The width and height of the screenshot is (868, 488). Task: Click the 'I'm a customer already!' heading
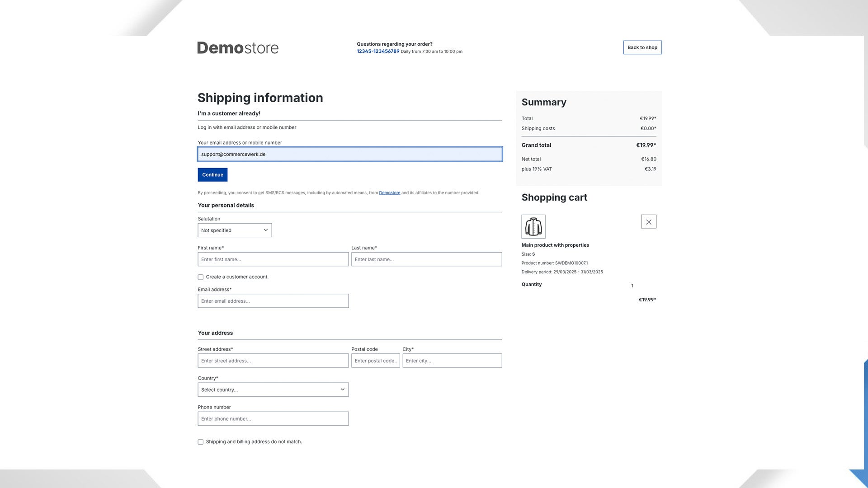pyautogui.click(x=229, y=113)
